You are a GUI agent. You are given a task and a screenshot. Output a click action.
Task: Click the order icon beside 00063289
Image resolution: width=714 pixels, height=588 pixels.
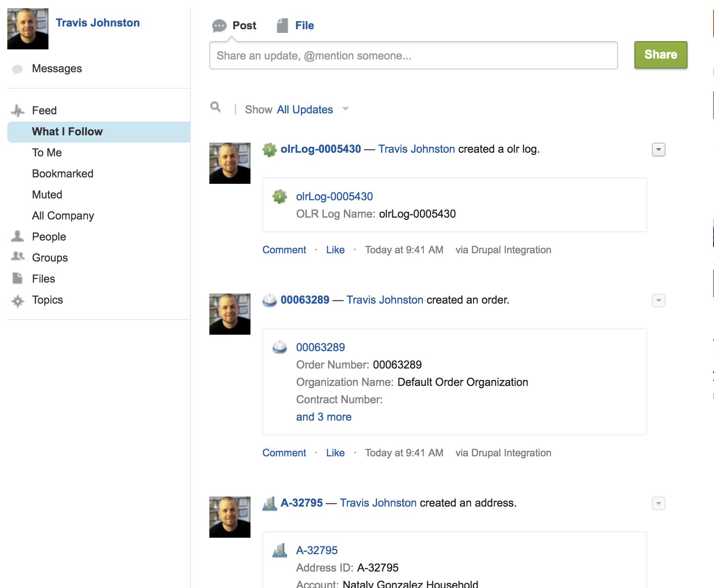pyautogui.click(x=270, y=300)
